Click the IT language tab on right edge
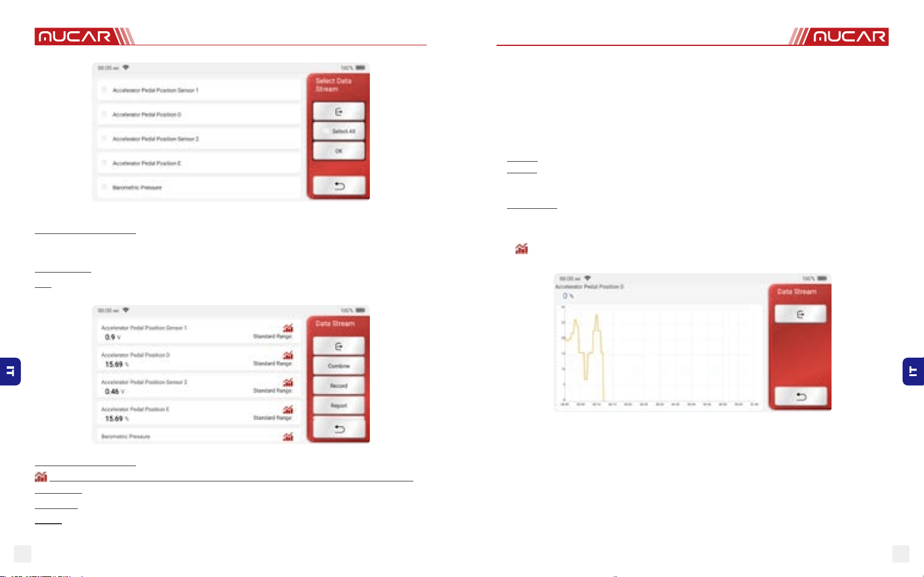Image resolution: width=924 pixels, height=577 pixels. point(913,371)
